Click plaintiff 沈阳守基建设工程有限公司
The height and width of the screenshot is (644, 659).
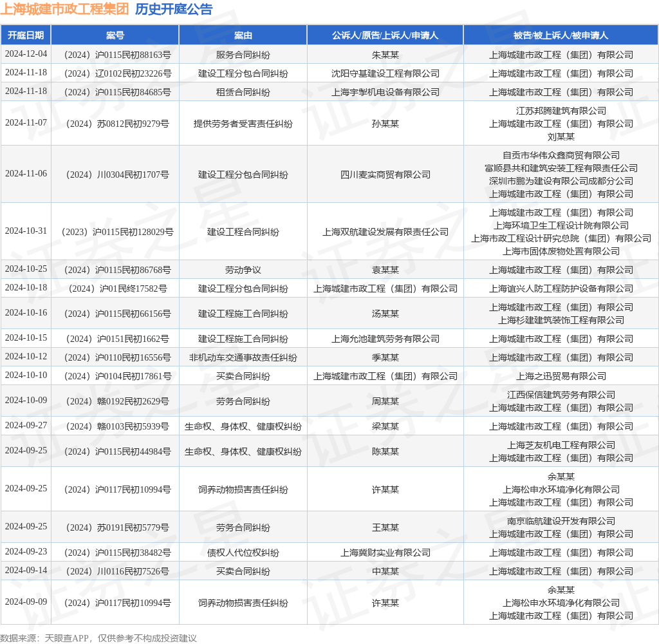coord(385,73)
